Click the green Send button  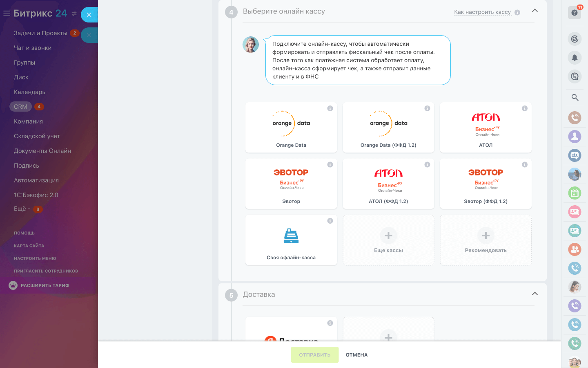pyautogui.click(x=315, y=355)
